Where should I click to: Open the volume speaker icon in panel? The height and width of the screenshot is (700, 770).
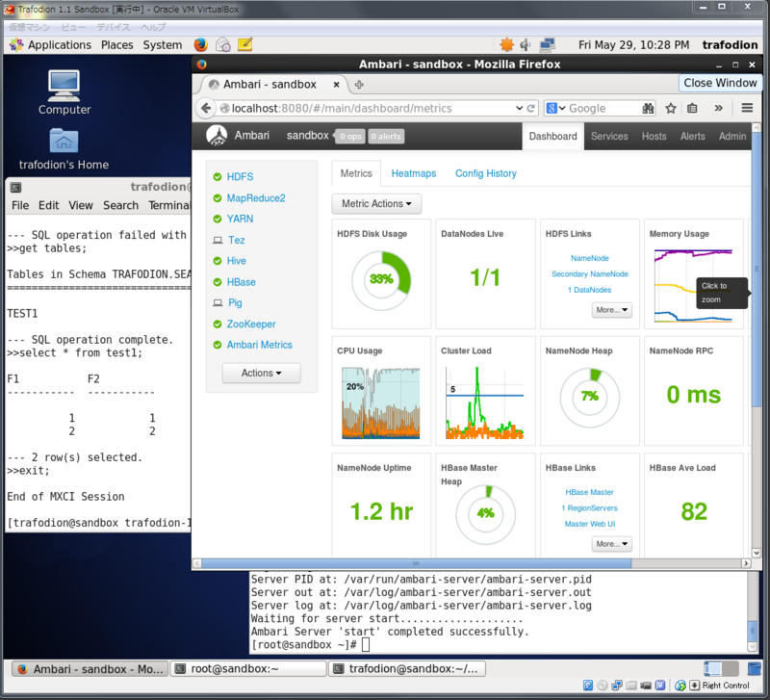click(526, 44)
